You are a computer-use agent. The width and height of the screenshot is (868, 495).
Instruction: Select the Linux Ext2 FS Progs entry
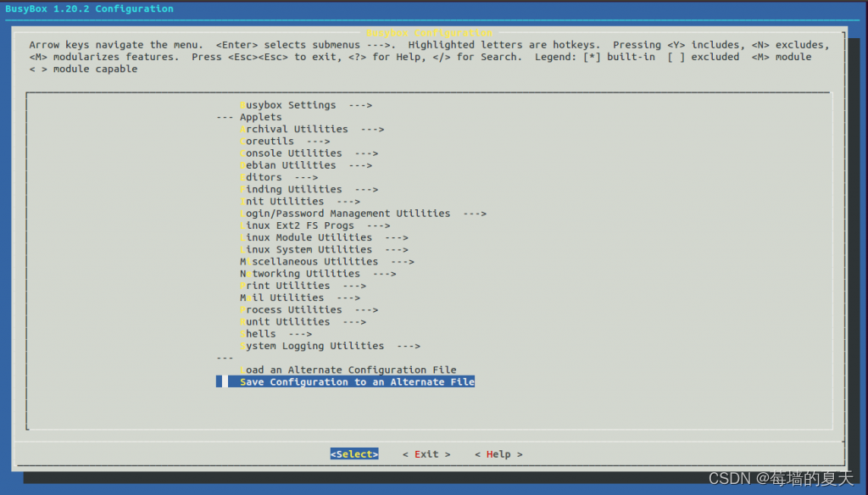coord(297,225)
